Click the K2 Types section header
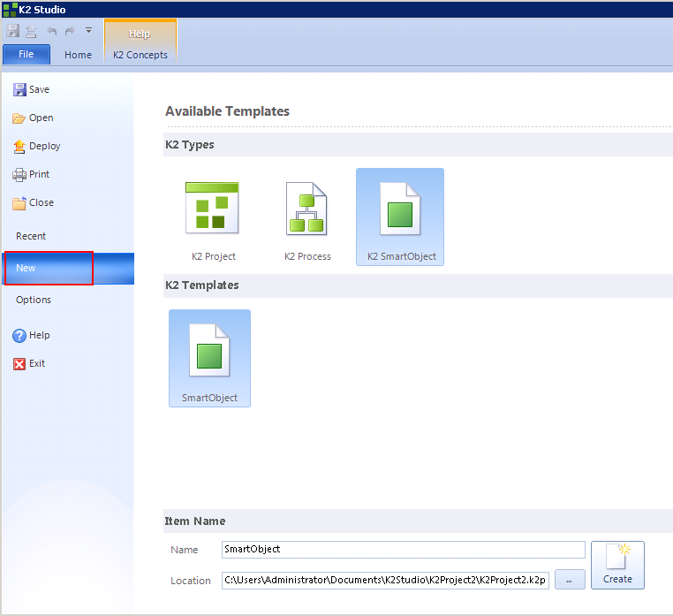 tap(190, 145)
